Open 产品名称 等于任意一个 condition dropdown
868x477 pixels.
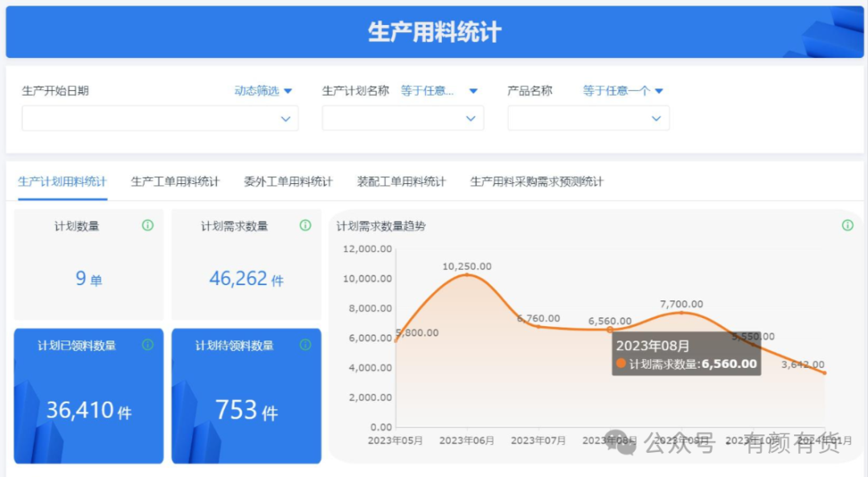coord(622,91)
